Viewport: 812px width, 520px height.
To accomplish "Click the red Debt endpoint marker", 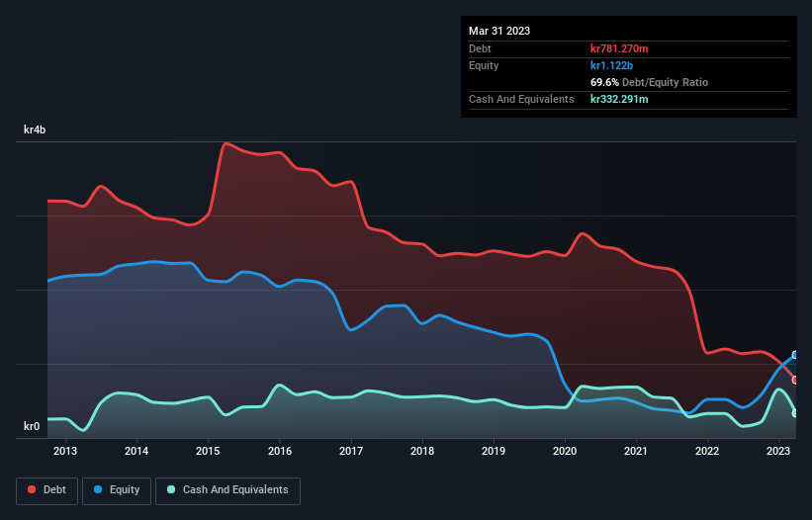I will click(795, 380).
